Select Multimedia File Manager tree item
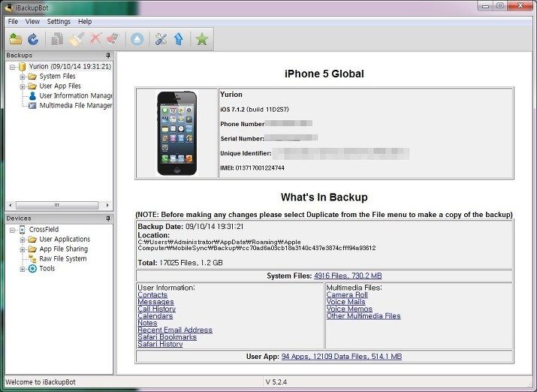Screen dimensions: 537x392 coord(76,105)
